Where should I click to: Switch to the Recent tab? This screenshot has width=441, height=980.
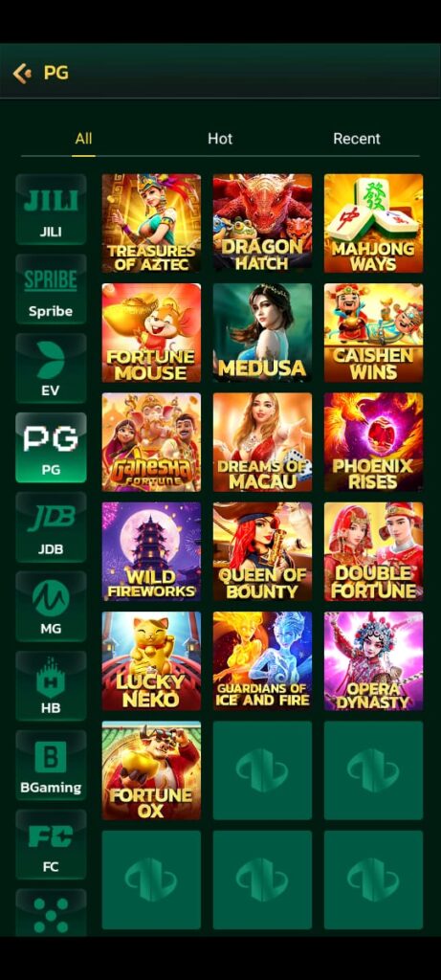[357, 139]
